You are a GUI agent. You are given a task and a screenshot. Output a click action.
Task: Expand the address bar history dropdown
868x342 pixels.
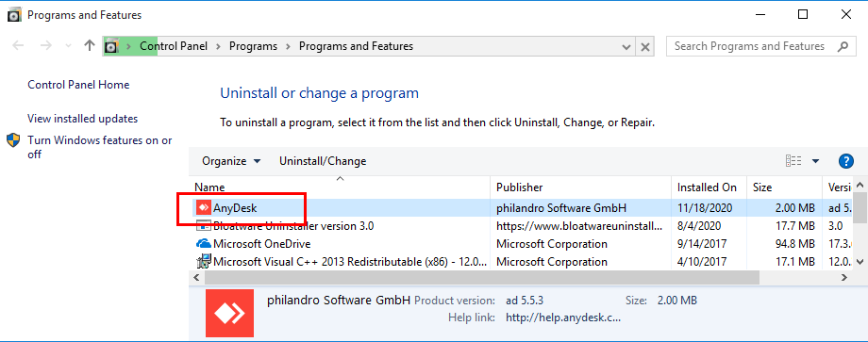coord(626,46)
